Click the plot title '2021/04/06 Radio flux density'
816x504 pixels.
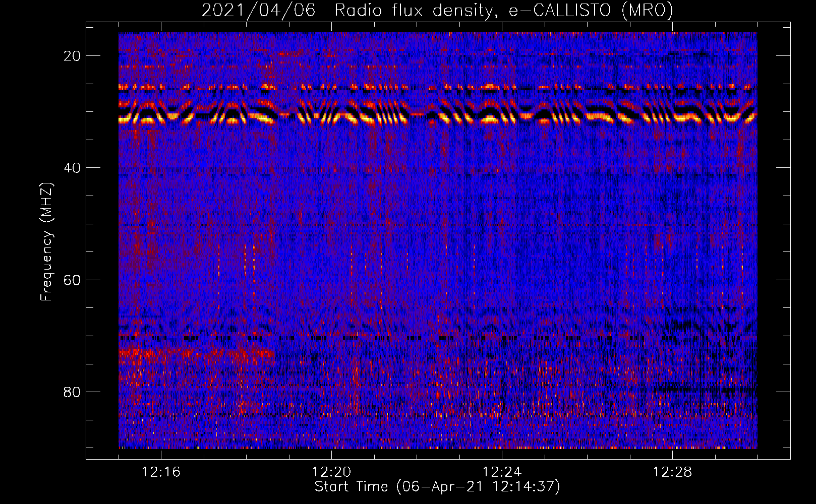[437, 11]
